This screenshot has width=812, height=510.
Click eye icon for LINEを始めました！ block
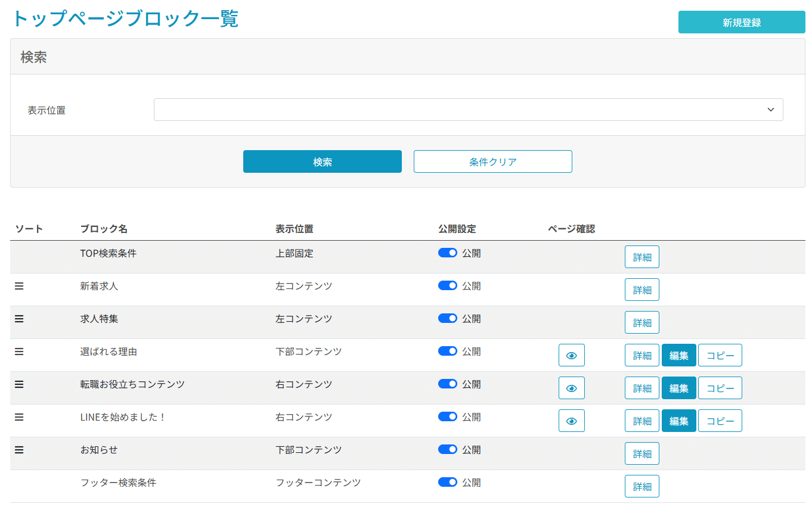[x=571, y=421]
